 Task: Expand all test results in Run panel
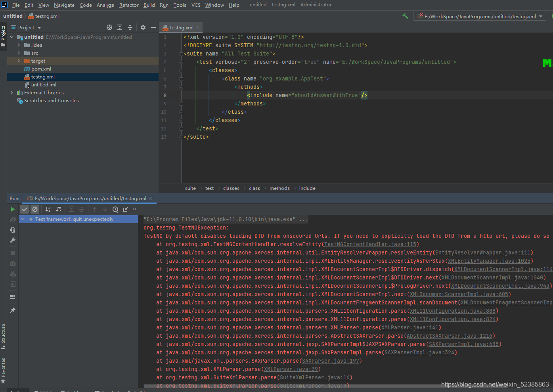point(71,209)
